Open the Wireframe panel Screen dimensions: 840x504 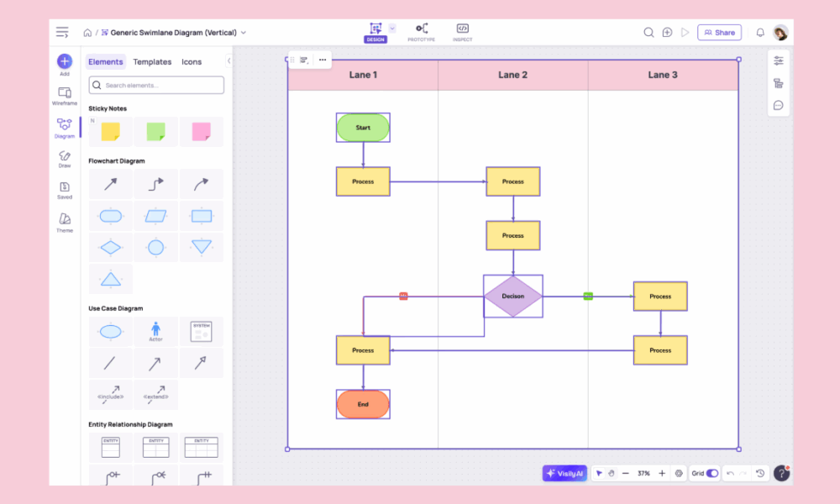(65, 96)
